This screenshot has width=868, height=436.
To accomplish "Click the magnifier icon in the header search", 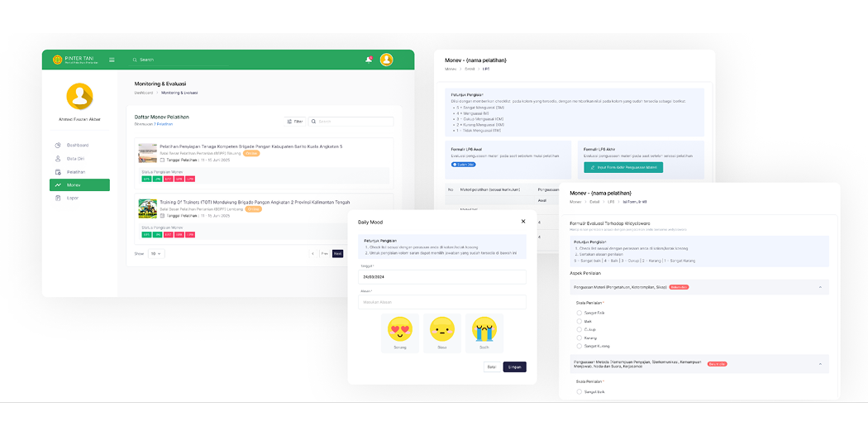I will pyautogui.click(x=135, y=60).
